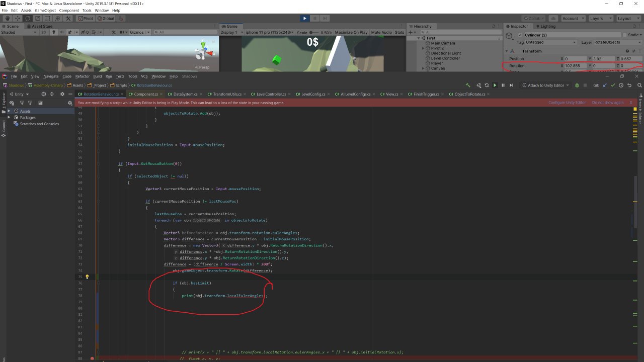Image resolution: width=644 pixels, height=362 pixels.
Task: Open the LevelController.cs editor tab
Action: (272, 94)
